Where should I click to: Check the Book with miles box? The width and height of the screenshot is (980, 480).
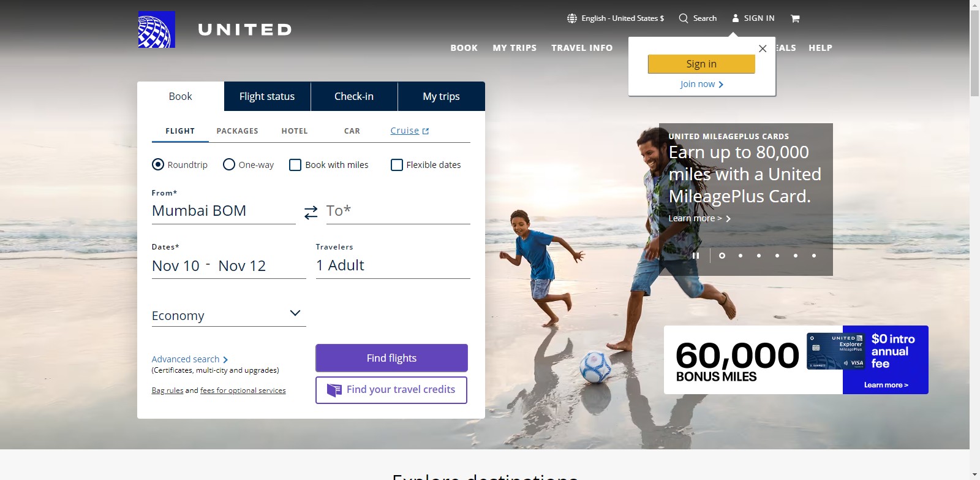(x=295, y=165)
